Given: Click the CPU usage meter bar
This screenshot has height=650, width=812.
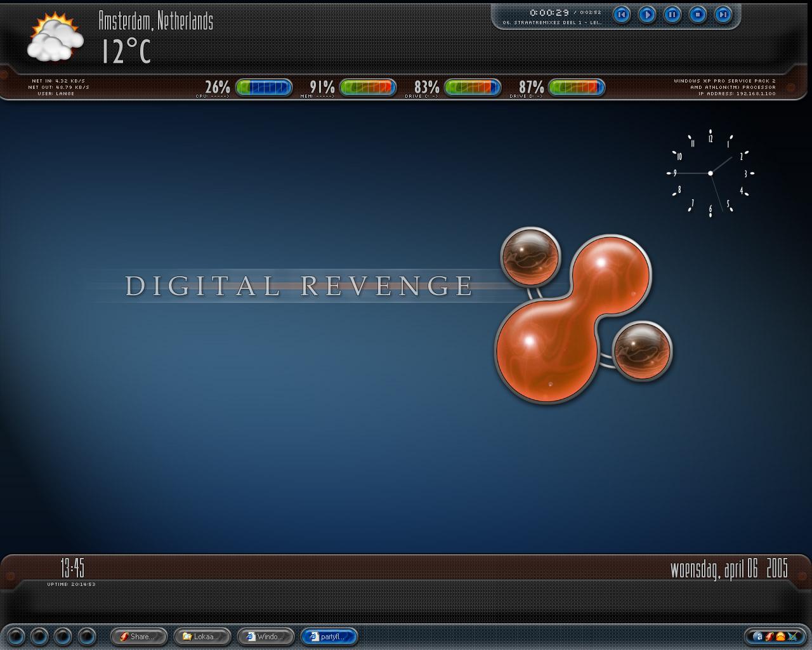Looking at the screenshot, I should coord(263,88).
